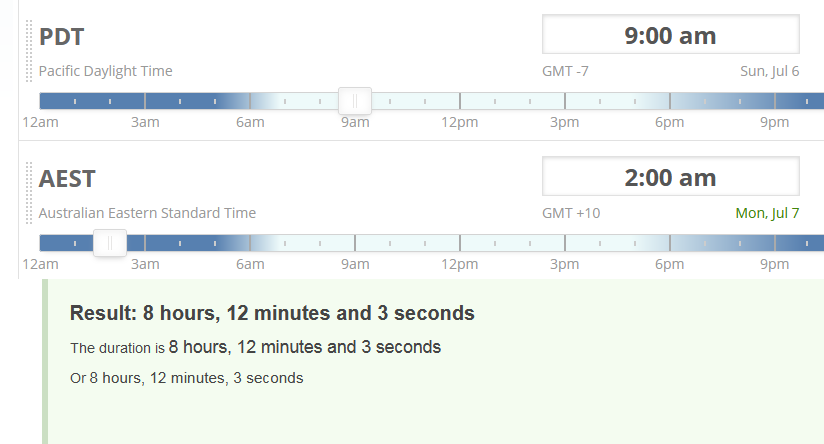Select 9am on the AEST timeline
This screenshot has width=824, height=444.
(x=355, y=243)
